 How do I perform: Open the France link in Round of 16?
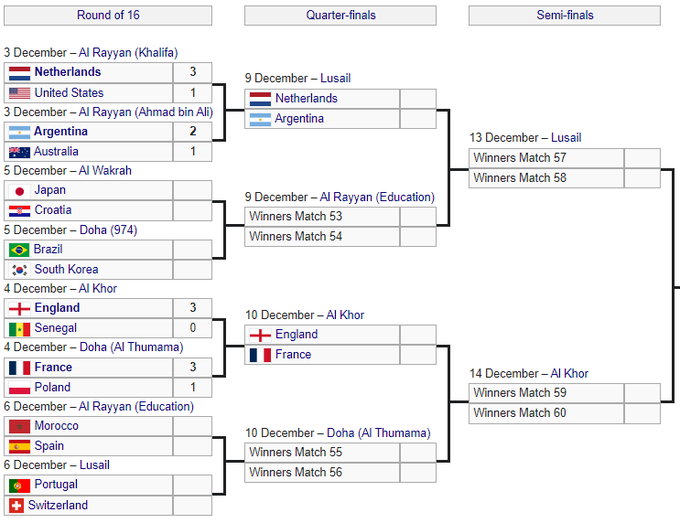pos(53,368)
